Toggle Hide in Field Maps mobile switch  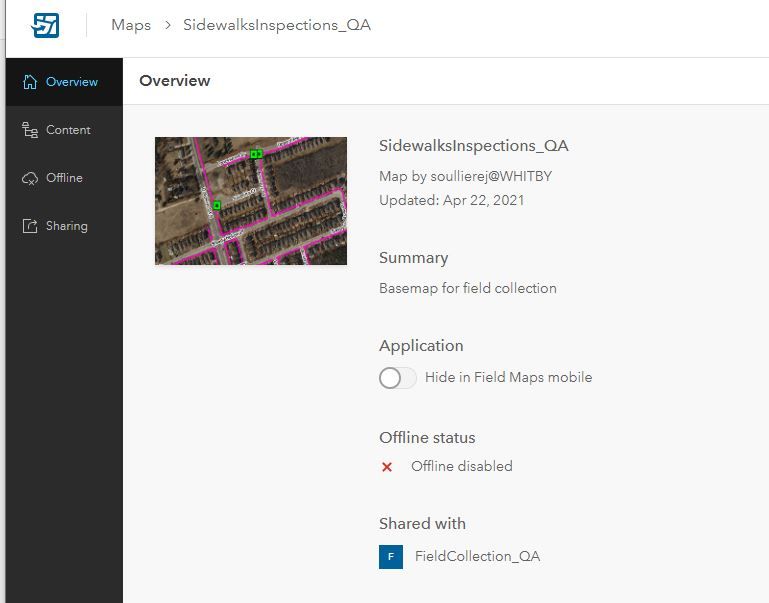coord(397,378)
